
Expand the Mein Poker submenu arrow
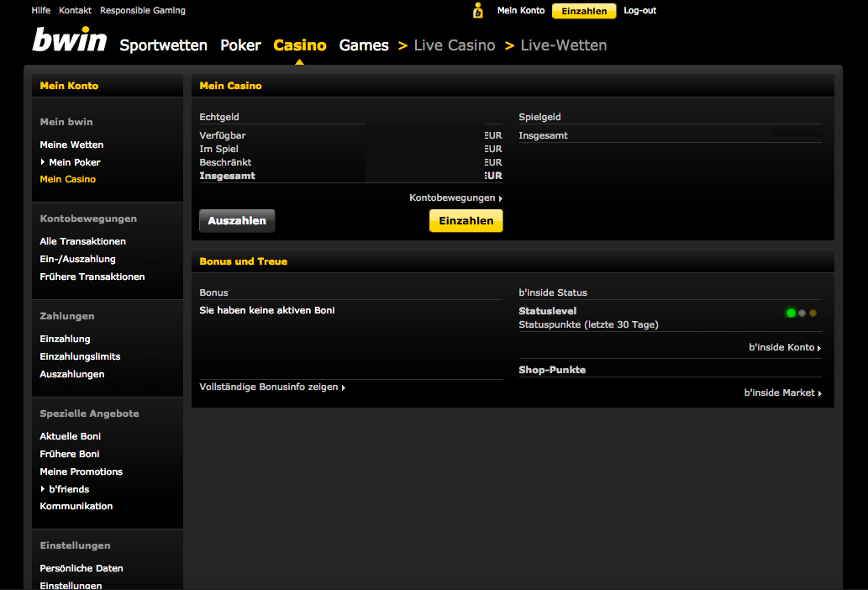(x=43, y=162)
